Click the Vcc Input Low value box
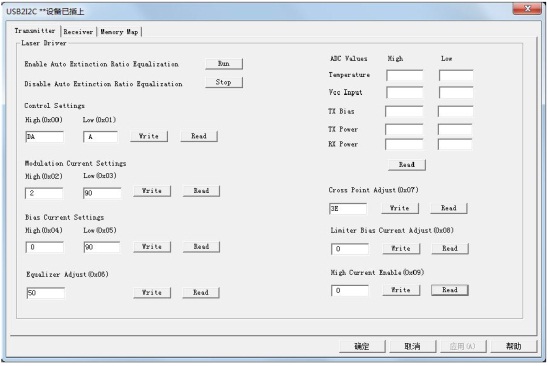The image size is (548, 366). point(456,93)
